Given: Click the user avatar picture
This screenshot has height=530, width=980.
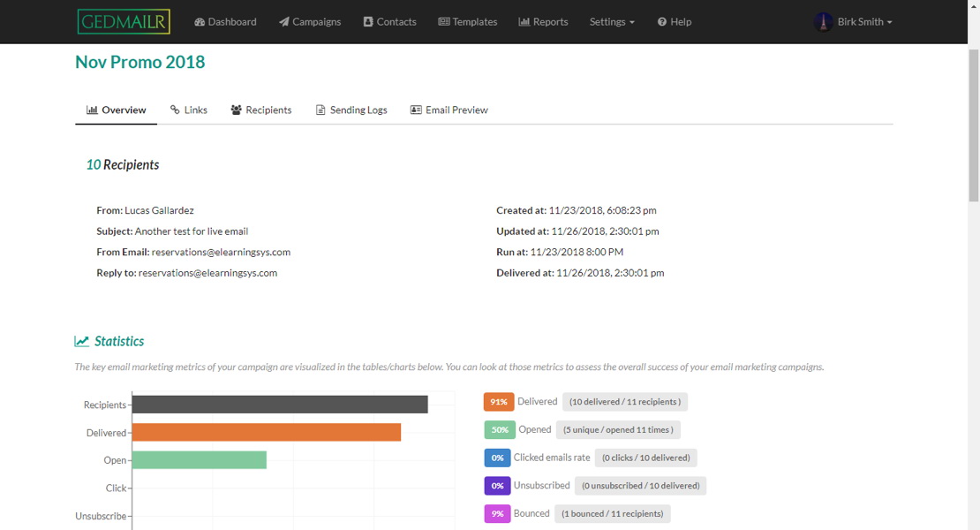Looking at the screenshot, I should pos(823,21).
